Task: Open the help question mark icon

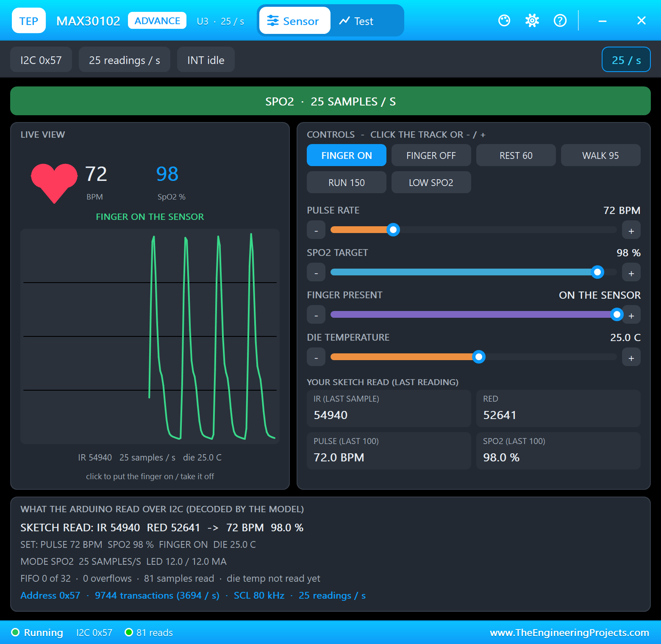Action: [x=560, y=20]
